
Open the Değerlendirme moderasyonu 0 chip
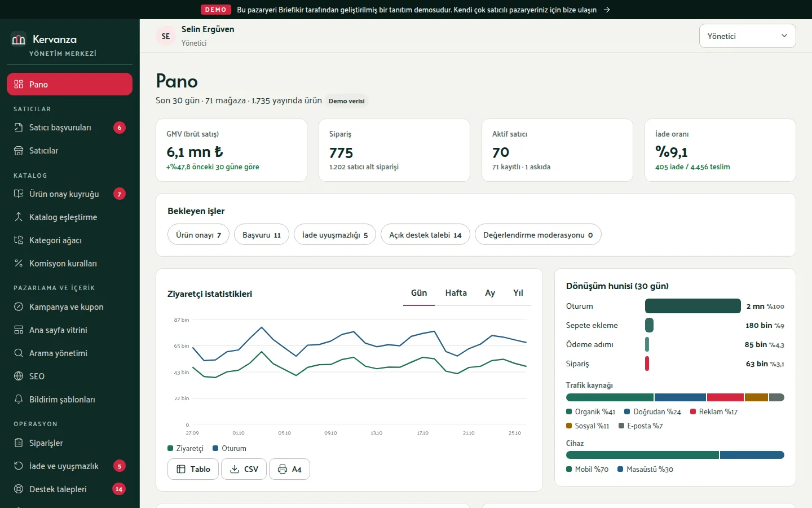tap(538, 235)
